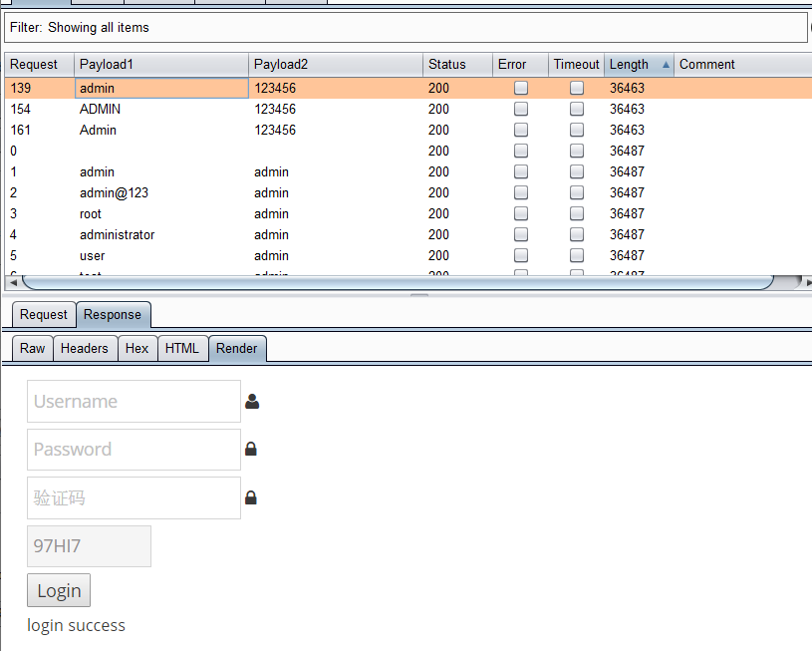Click the horizontal scrollbar thumb of results table
Image resolution: width=812 pixels, height=651 pixels.
(x=398, y=282)
